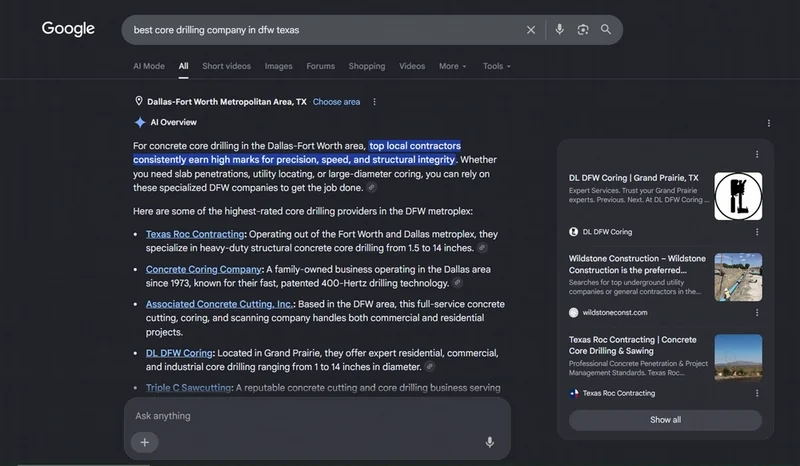Open source link icon after DL DFW Coring description
The height and width of the screenshot is (466, 800).
pyautogui.click(x=430, y=366)
